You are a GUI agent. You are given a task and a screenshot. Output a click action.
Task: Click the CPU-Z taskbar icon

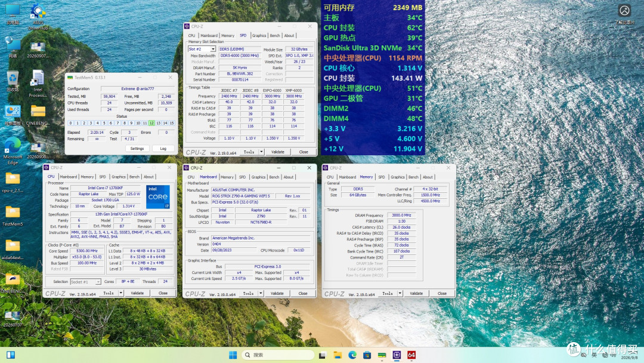[397, 355]
